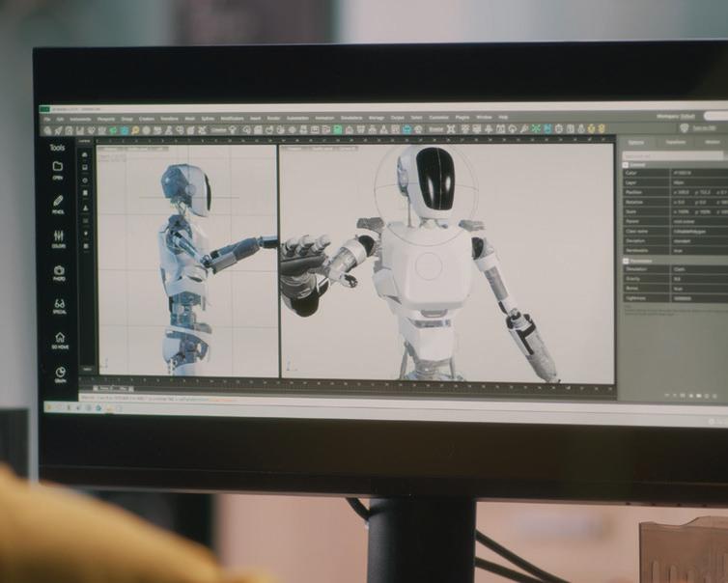Viewport: 728px width, 583px height.
Task: Open the Group menu
Action: coord(126,120)
